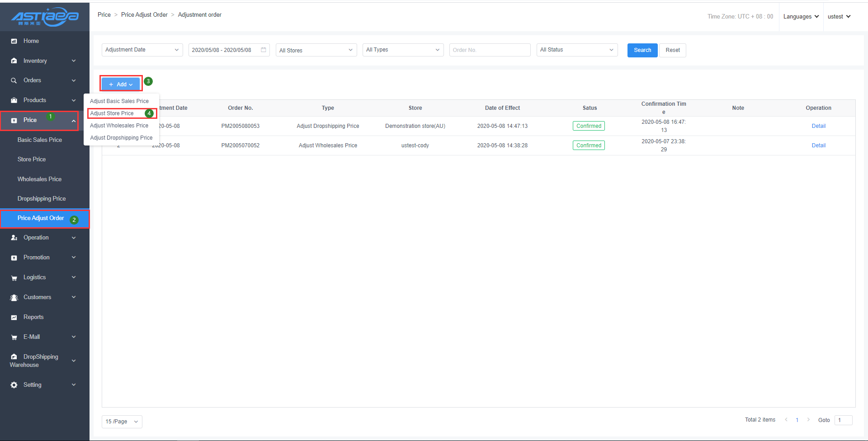
Task: Open the calendar icon in date range
Action: click(264, 50)
